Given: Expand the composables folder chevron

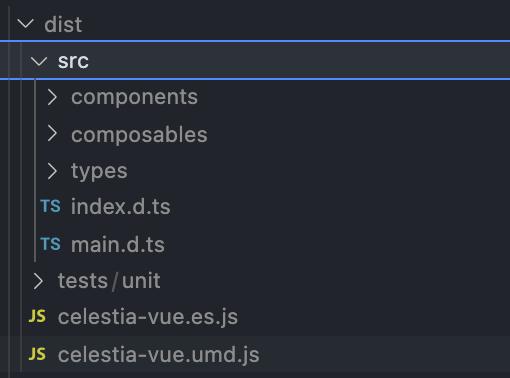Looking at the screenshot, I should click(52, 134).
